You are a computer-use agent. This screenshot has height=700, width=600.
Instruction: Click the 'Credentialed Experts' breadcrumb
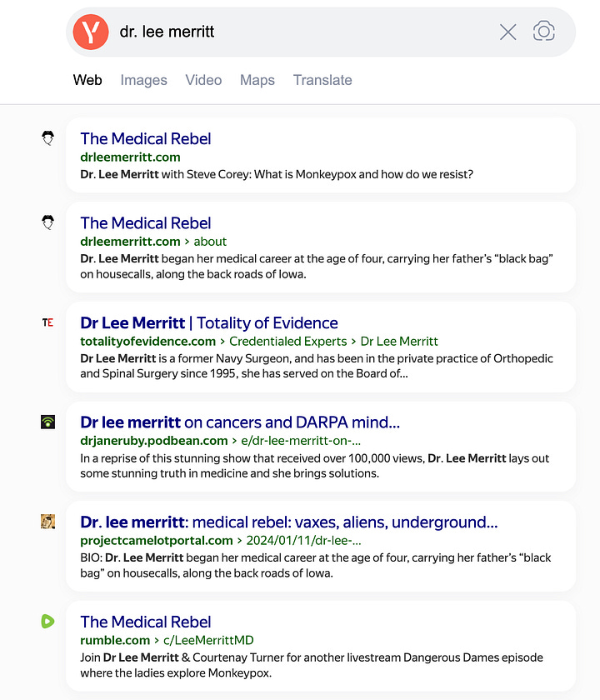288,342
